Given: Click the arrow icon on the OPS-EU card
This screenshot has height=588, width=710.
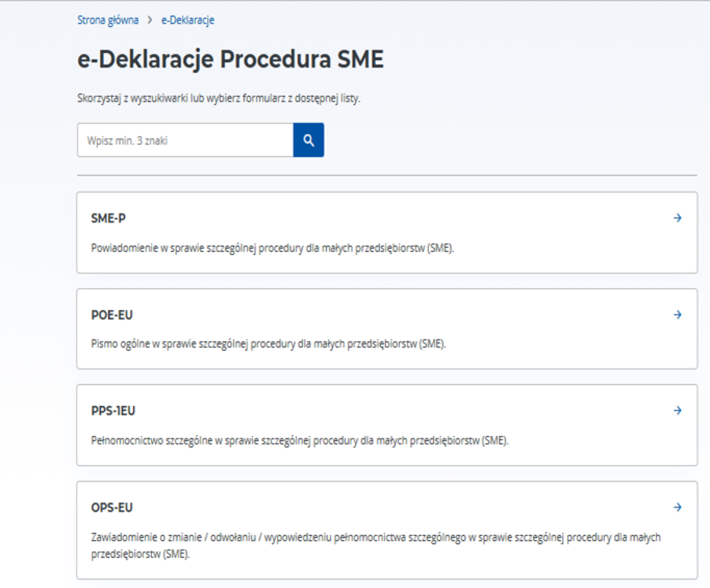Looking at the screenshot, I should pos(677,507).
